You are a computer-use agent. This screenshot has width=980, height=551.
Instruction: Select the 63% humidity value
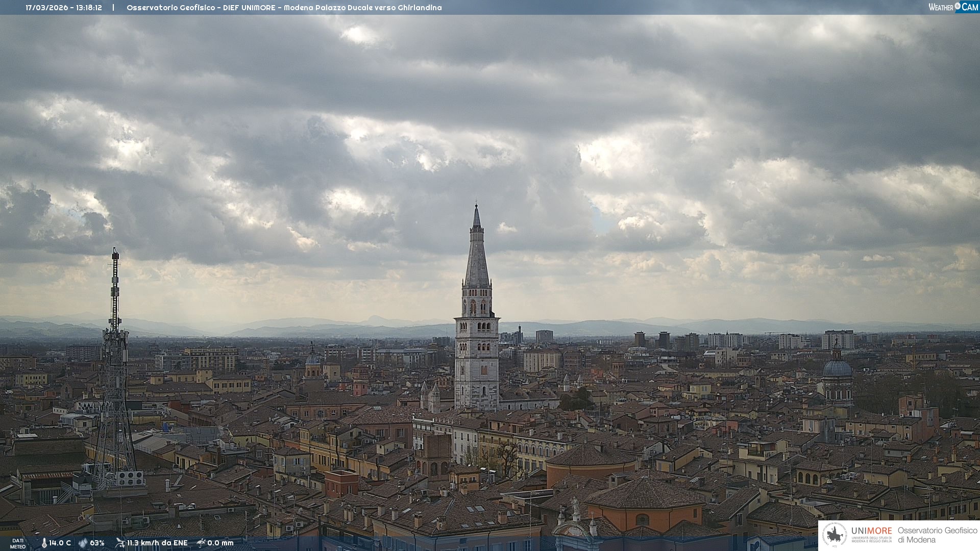pos(97,543)
